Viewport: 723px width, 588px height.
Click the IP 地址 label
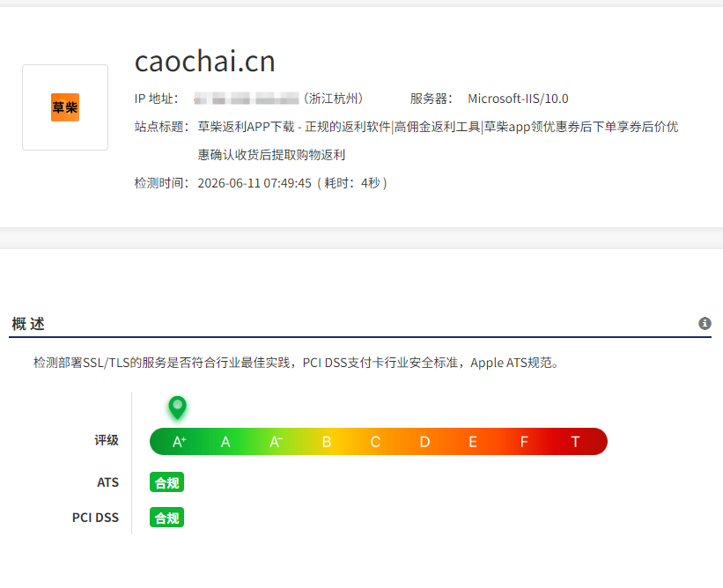(x=157, y=99)
